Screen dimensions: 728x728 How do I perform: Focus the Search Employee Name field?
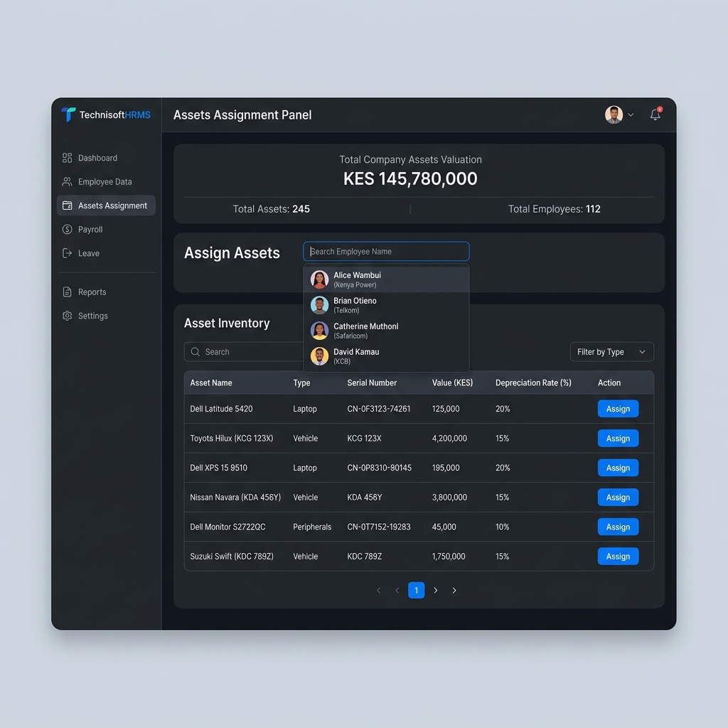click(x=386, y=251)
